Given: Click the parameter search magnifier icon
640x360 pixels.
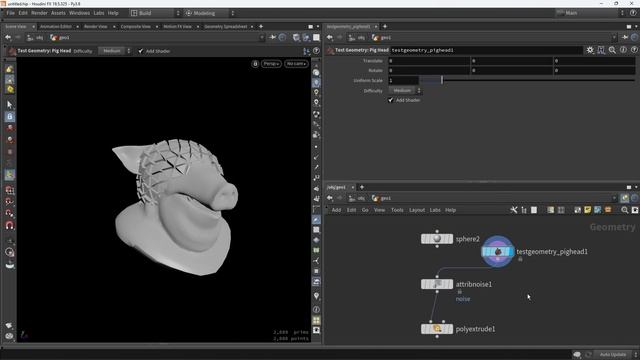Looking at the screenshot, I should click(x=612, y=50).
